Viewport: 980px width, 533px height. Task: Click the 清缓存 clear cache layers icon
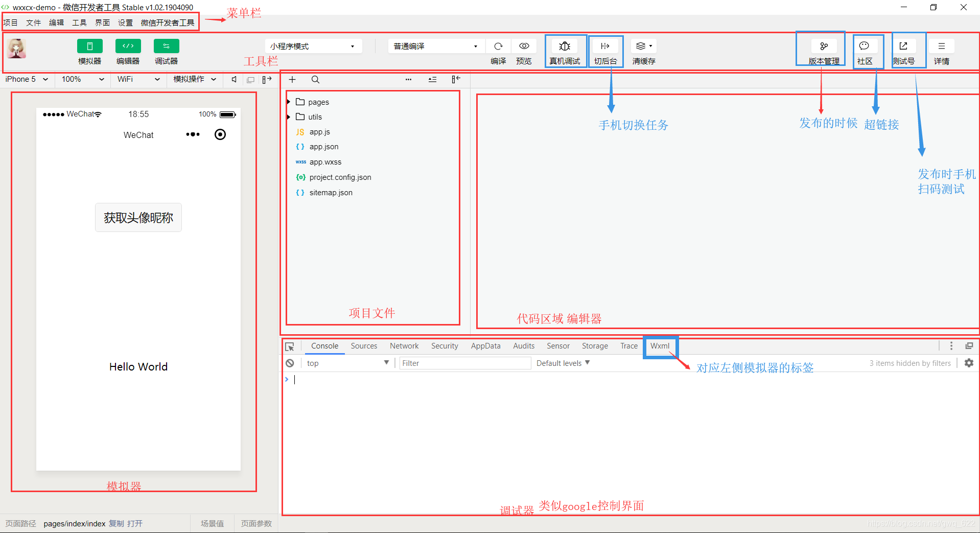[x=644, y=46]
